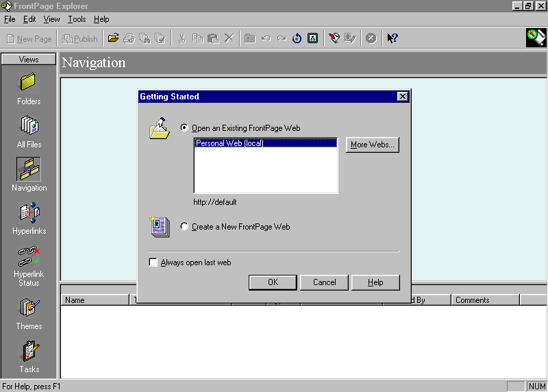Click the Redo arrow icon
The width and height of the screenshot is (548, 392).
282,38
